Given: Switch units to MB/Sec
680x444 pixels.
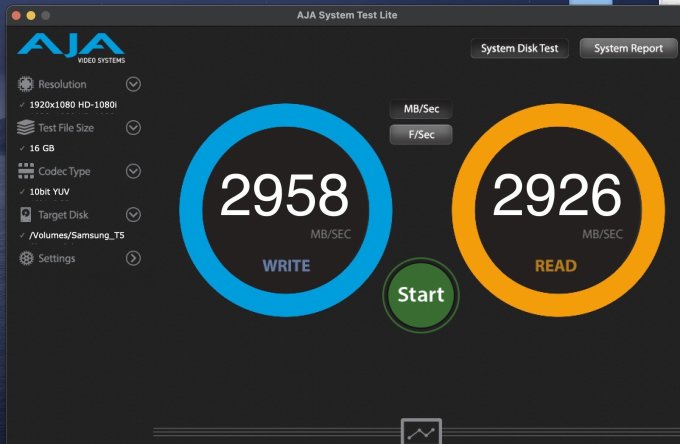Looking at the screenshot, I should (421, 109).
